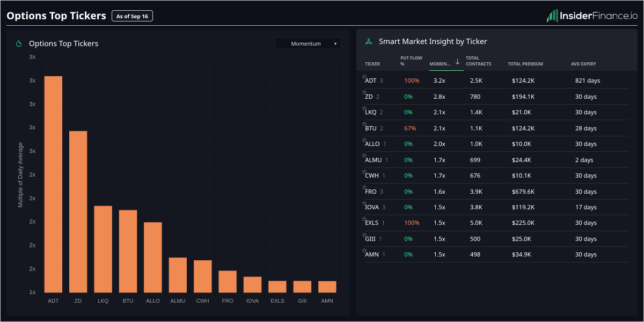Sort table by Put Flow % header
Viewport: 644px width, 322px height.
411,61
